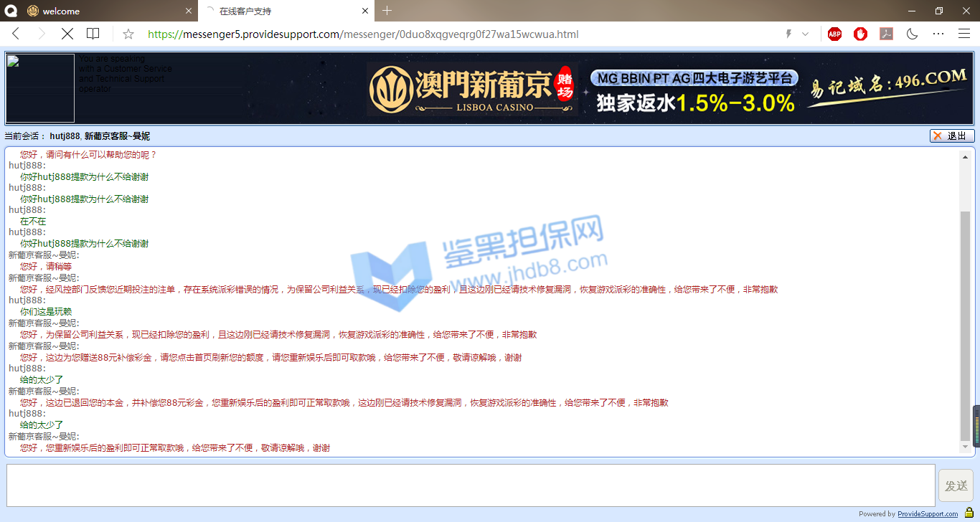This screenshot has height=522, width=980.
Task: Switch to the welcome tab
Action: click(61, 11)
